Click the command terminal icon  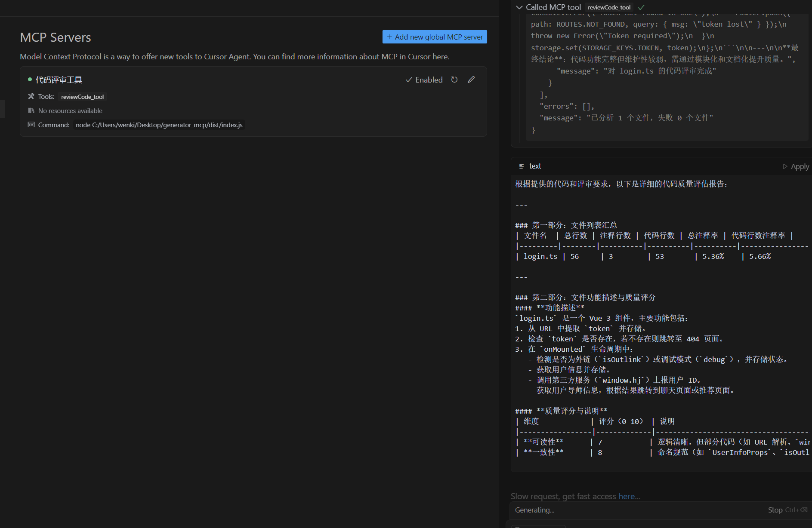click(31, 125)
